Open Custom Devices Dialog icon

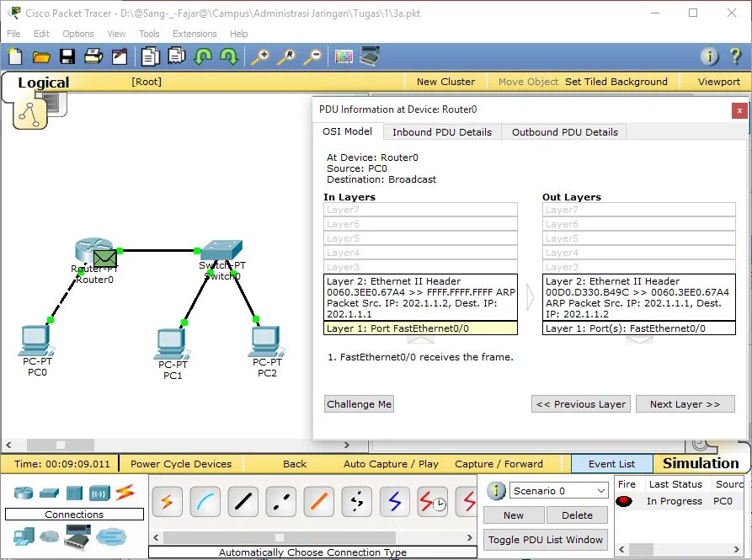coord(370,56)
